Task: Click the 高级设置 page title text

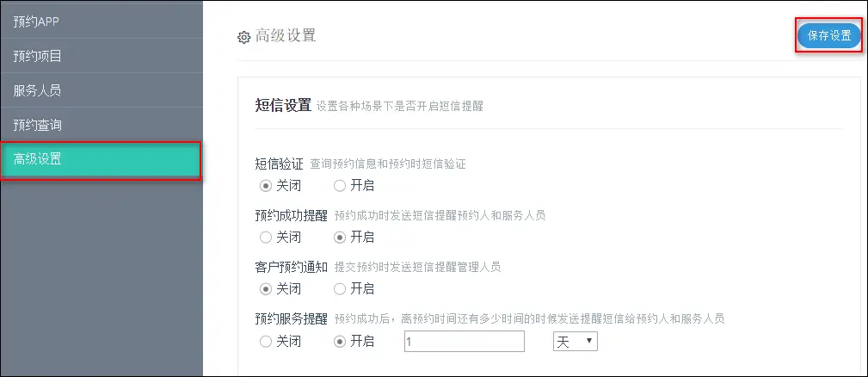Action: 286,36
